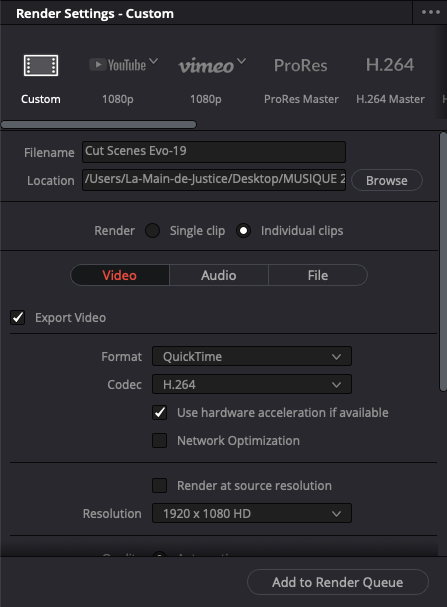Select the Custom filmstrip preset icon

tap(41, 65)
